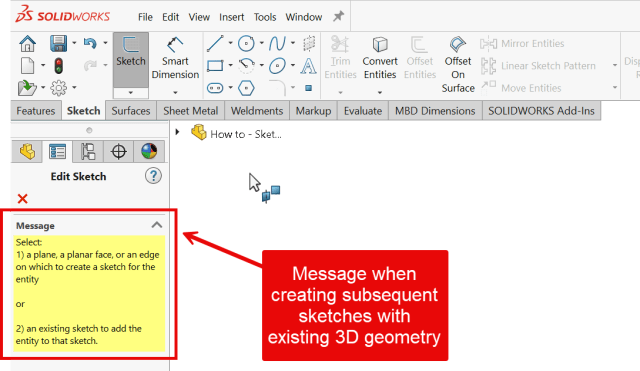Switch to the Markup tab
Screen dimensions: 640x371
(x=313, y=111)
